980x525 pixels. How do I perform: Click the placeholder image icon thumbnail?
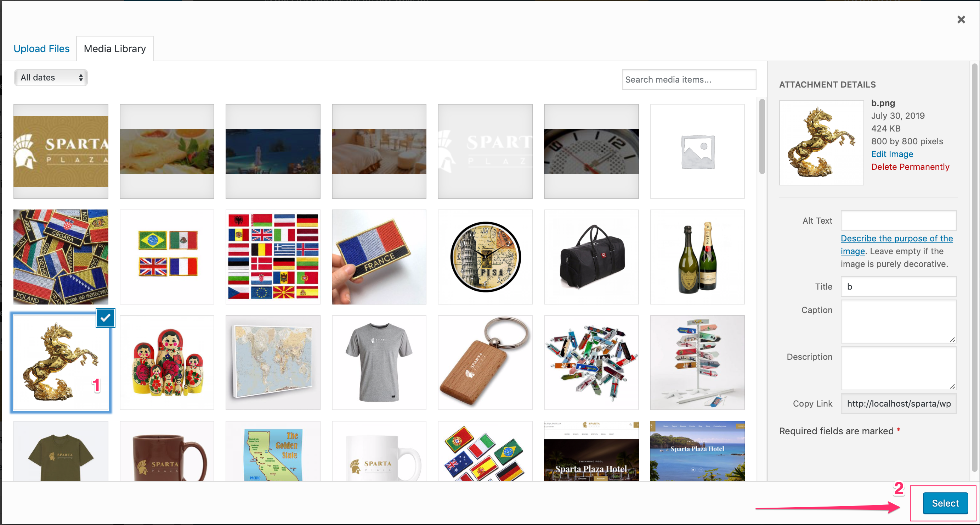(697, 151)
